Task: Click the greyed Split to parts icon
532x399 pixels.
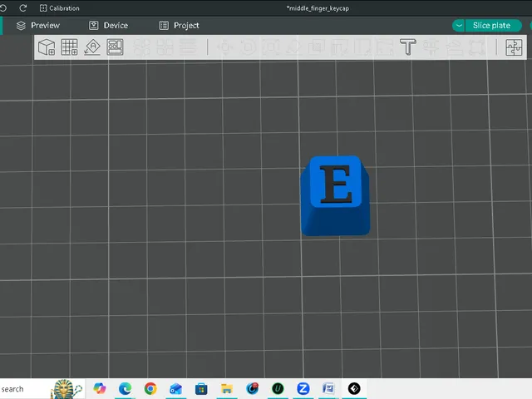Action: click(165, 47)
